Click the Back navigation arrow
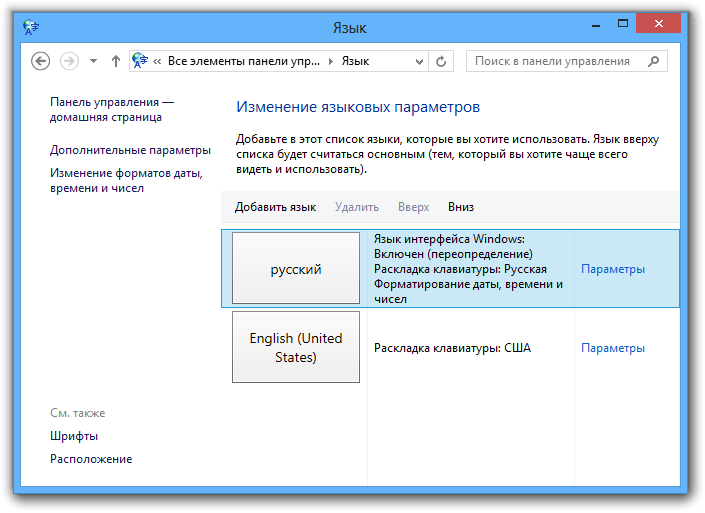This screenshot has height=513, width=705. coord(41,61)
